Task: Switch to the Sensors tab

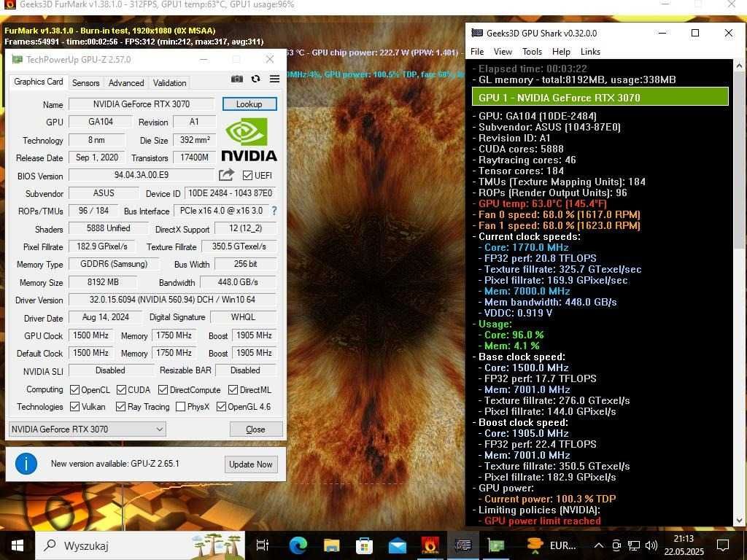Action: click(86, 83)
